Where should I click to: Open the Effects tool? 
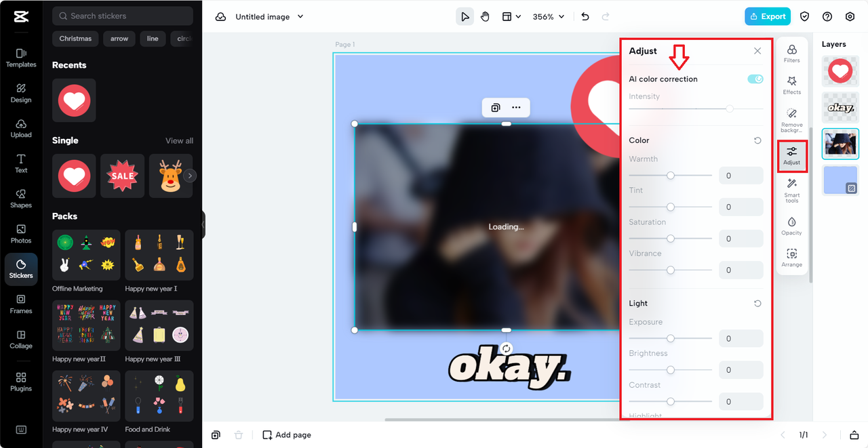[791, 85]
